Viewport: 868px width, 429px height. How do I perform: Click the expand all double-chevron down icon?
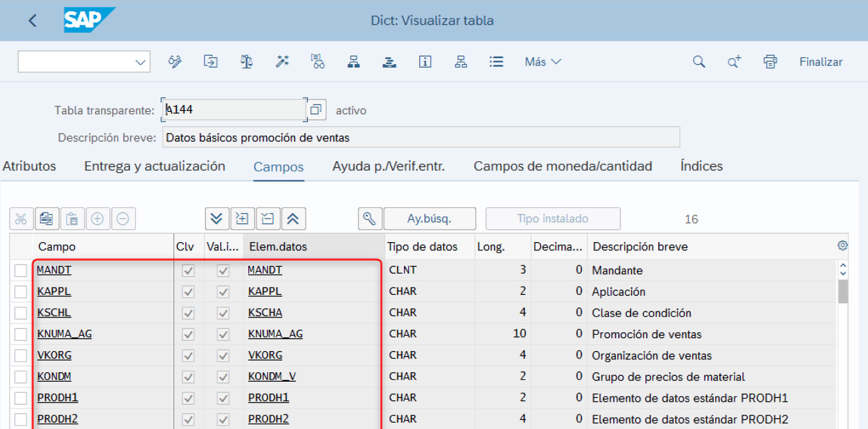coord(216,218)
